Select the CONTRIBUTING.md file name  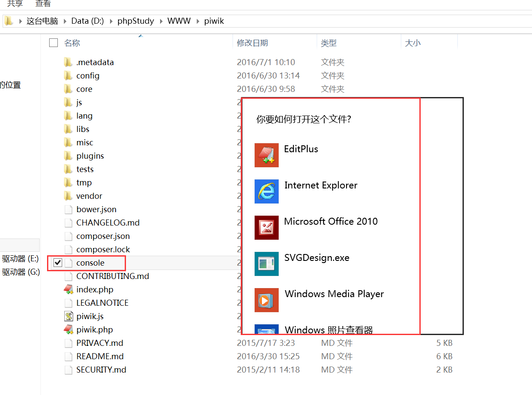tap(113, 276)
